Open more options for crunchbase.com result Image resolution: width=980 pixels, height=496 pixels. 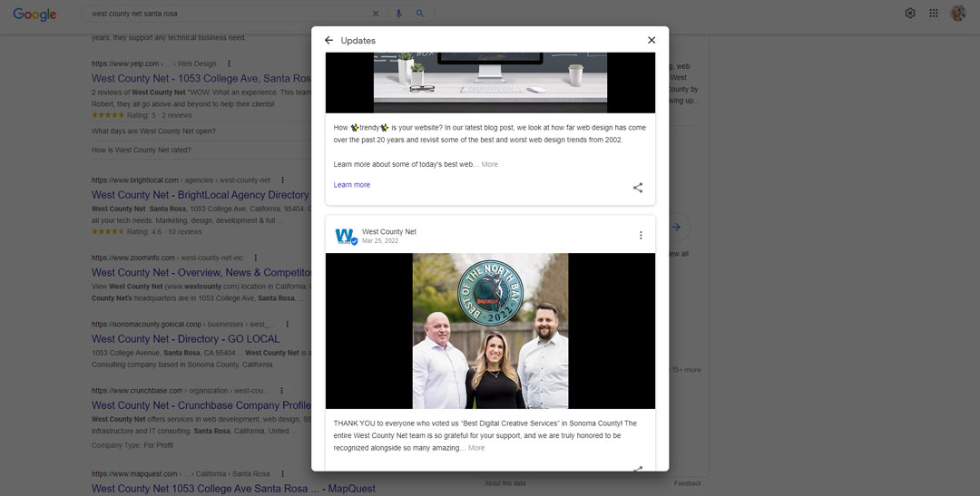point(281,391)
